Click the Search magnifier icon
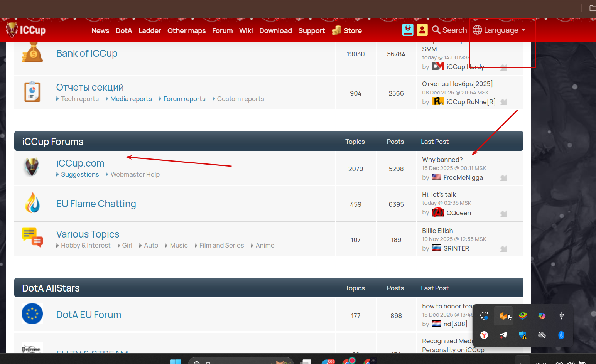Viewport: 596px width, 364px height. click(436, 30)
